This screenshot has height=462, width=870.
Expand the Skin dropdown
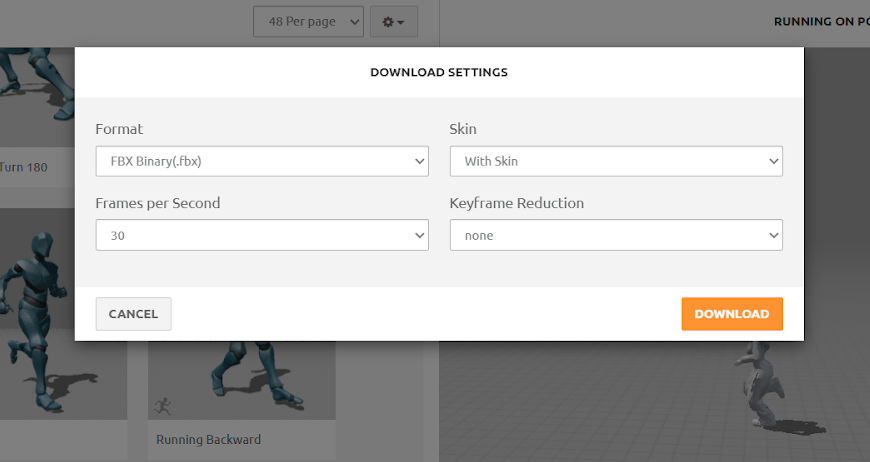click(616, 160)
